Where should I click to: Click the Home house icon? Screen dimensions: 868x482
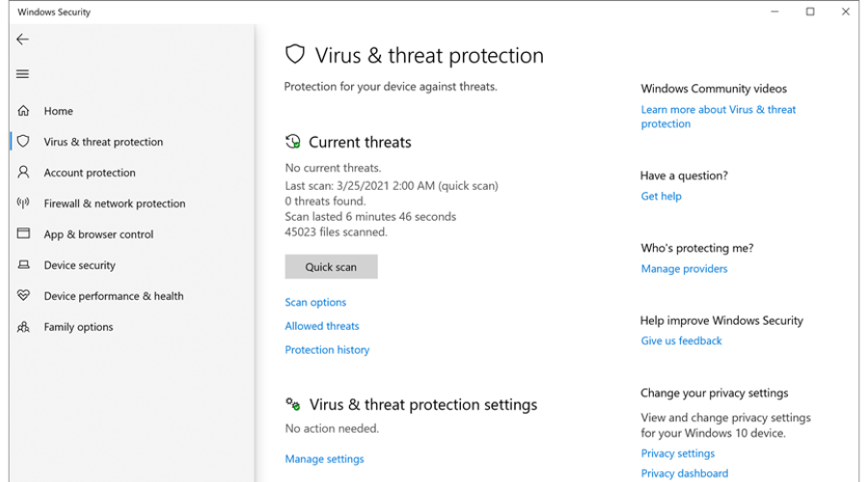click(23, 111)
